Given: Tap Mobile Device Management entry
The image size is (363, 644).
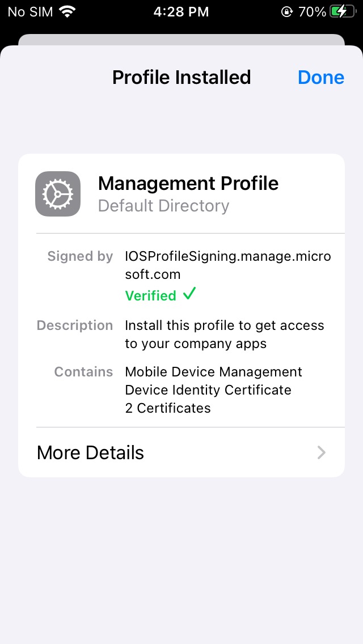Looking at the screenshot, I should click(213, 372).
